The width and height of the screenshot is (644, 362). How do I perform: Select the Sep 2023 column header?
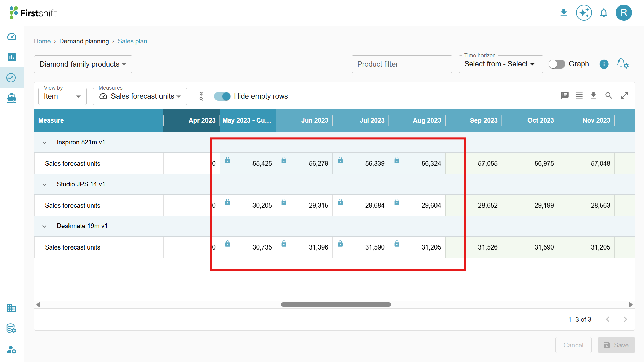473,120
